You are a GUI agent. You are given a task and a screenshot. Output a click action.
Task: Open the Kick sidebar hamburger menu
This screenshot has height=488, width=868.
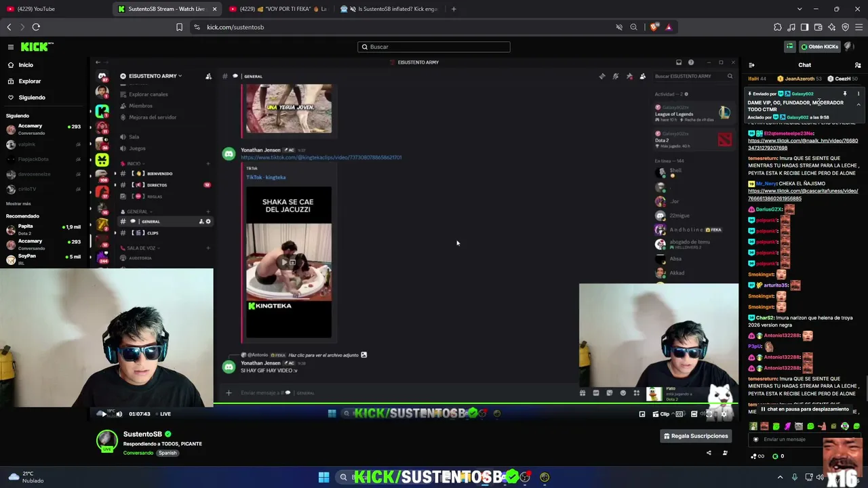click(11, 47)
